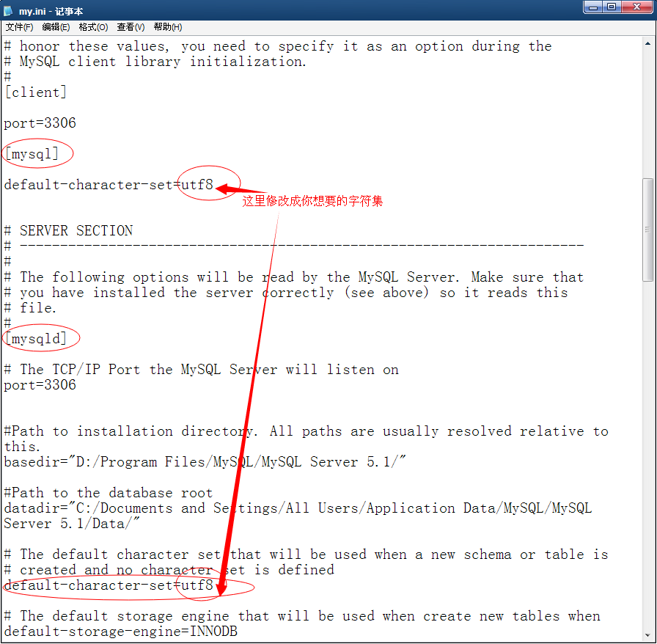Maximize the my.ini Notepad window
The image size is (657, 644).
point(612,7)
